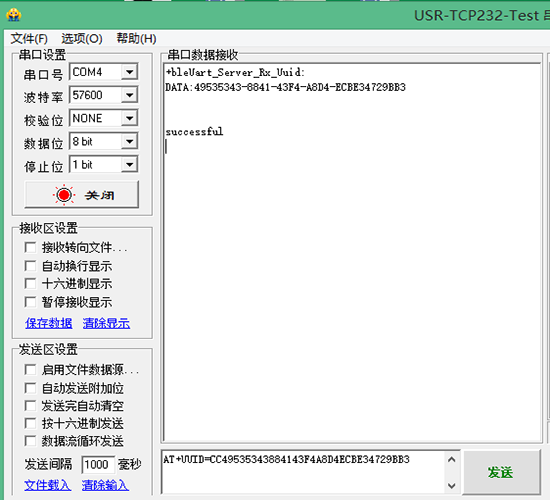550x500 pixels.
Task: Click the 清除显示 link
Action: click(106, 324)
